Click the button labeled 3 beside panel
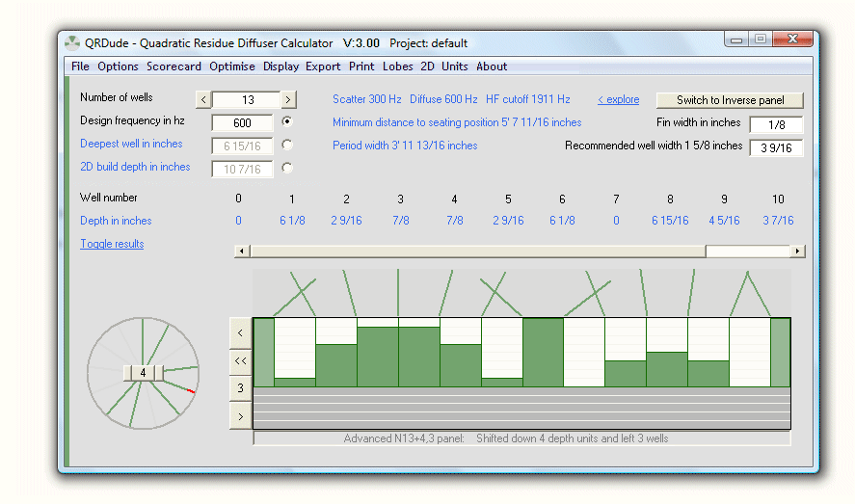The height and width of the screenshot is (504, 855). (x=240, y=388)
